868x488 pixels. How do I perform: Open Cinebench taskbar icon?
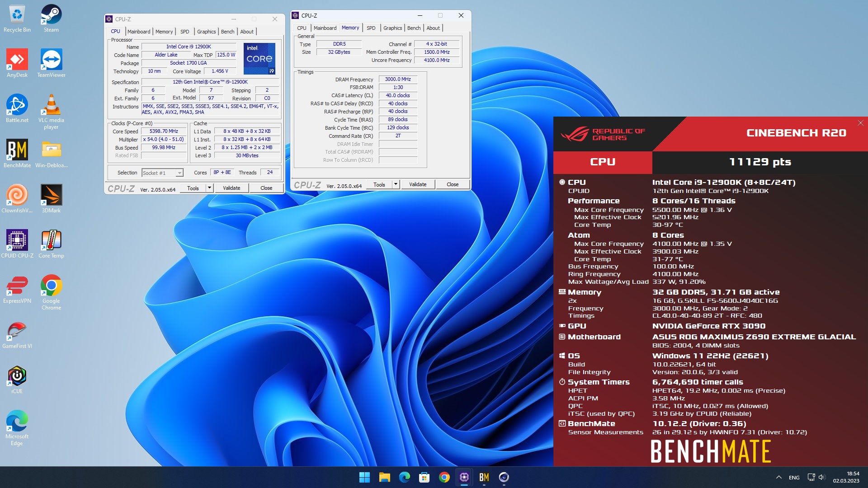click(x=504, y=477)
